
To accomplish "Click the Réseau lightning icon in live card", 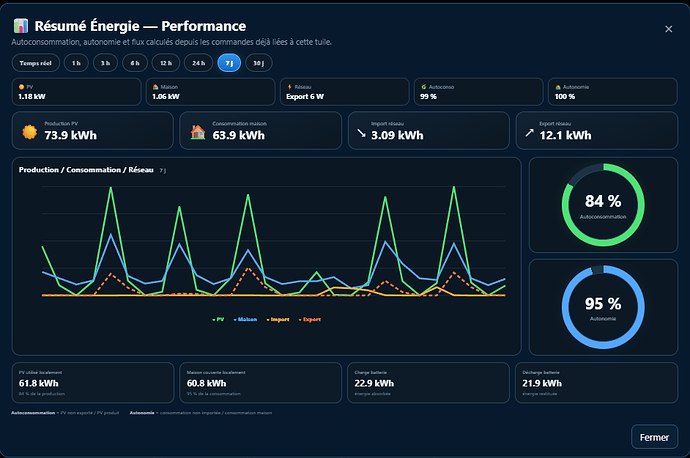I will [x=290, y=87].
